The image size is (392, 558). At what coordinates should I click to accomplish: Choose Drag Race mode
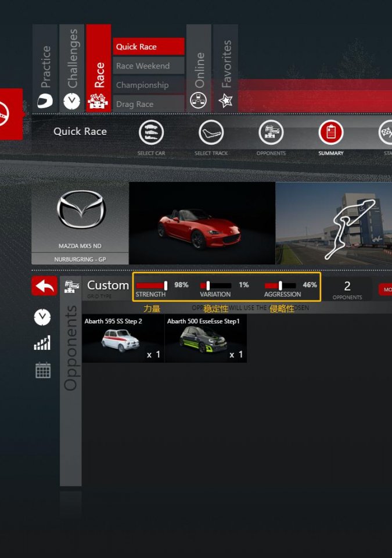pos(149,104)
